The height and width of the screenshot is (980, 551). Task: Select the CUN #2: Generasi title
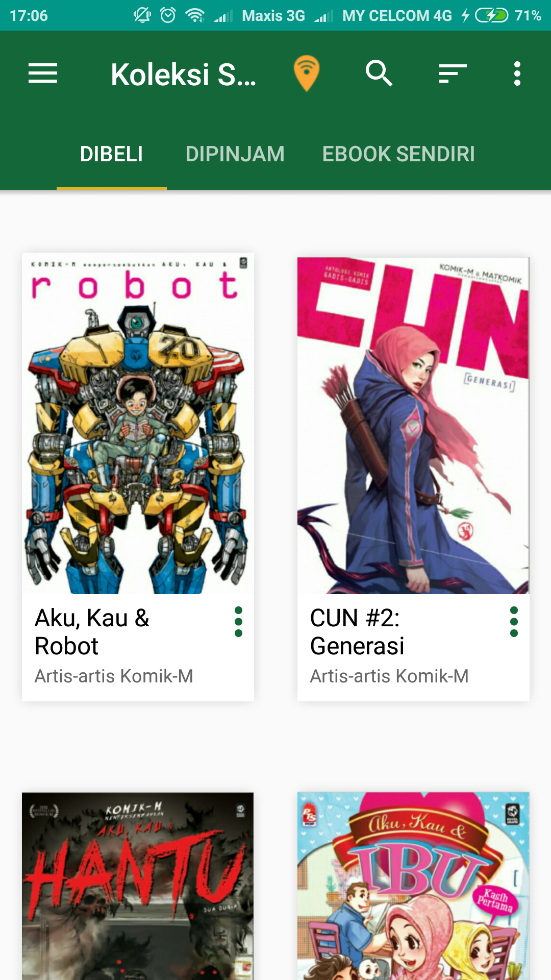coord(357,632)
